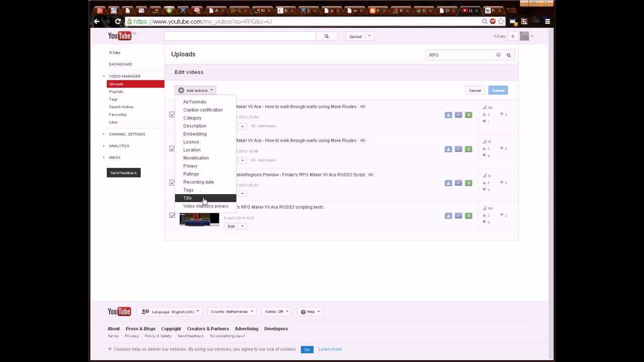Select Monetisation from the actions menu

click(205, 158)
